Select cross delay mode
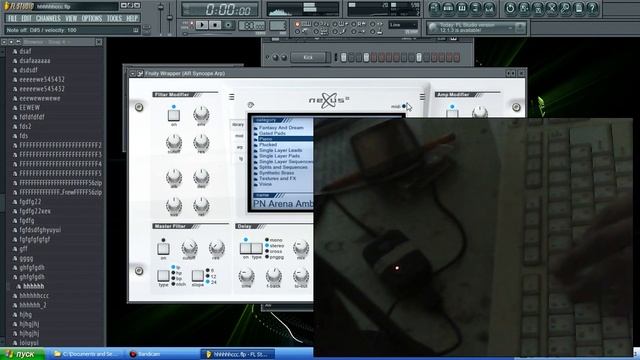640x360 pixels. pyautogui.click(x=274, y=251)
